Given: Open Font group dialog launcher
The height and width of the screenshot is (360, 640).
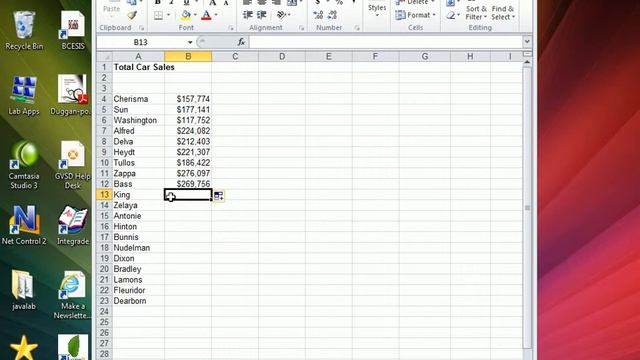Looking at the screenshot, I should tap(231, 28).
